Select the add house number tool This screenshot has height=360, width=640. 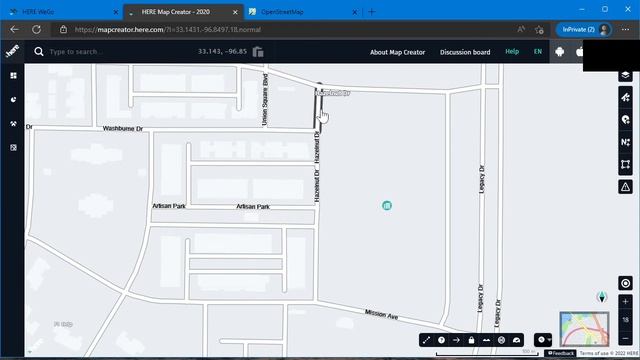(625, 142)
